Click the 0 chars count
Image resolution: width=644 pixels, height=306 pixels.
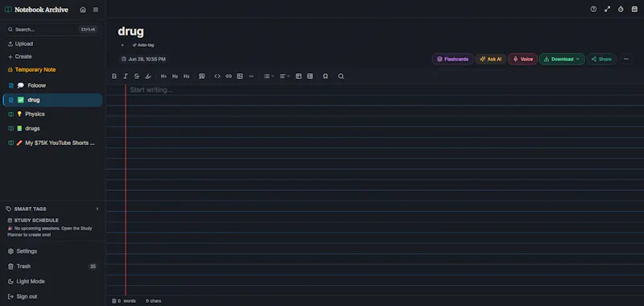[154, 301]
